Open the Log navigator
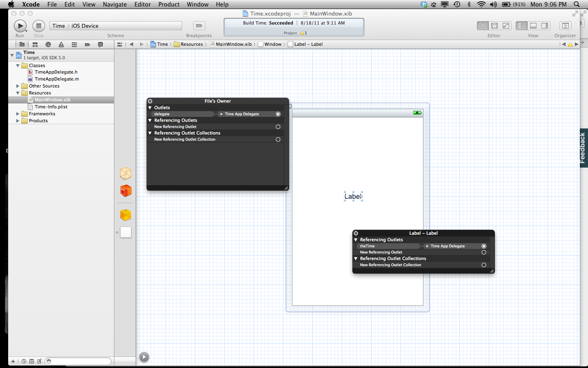 [x=100, y=44]
